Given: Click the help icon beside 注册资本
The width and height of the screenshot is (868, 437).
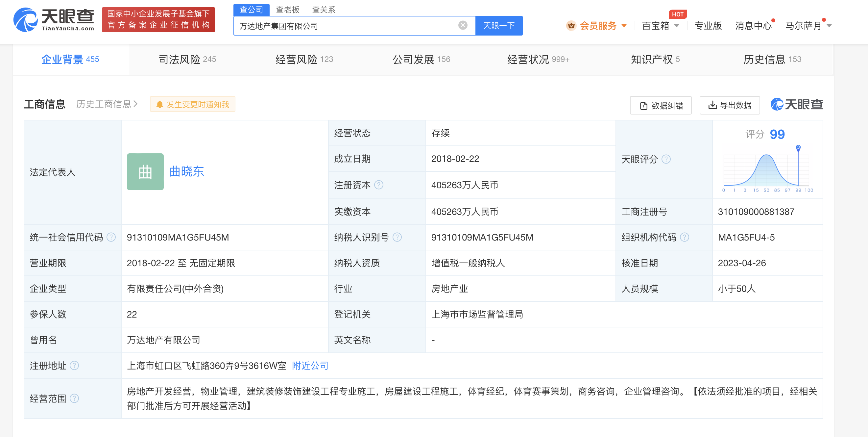Looking at the screenshot, I should [379, 185].
